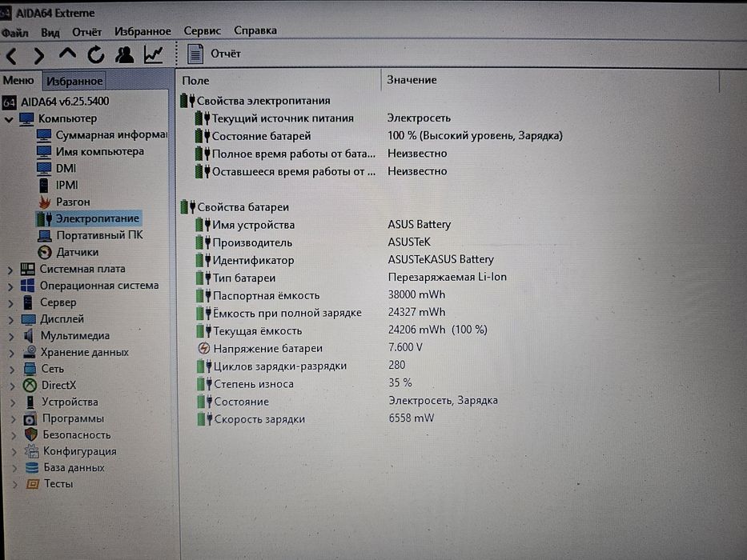Select AIDA64 v6.25.5400 root node
747x560 pixels.
tap(64, 102)
